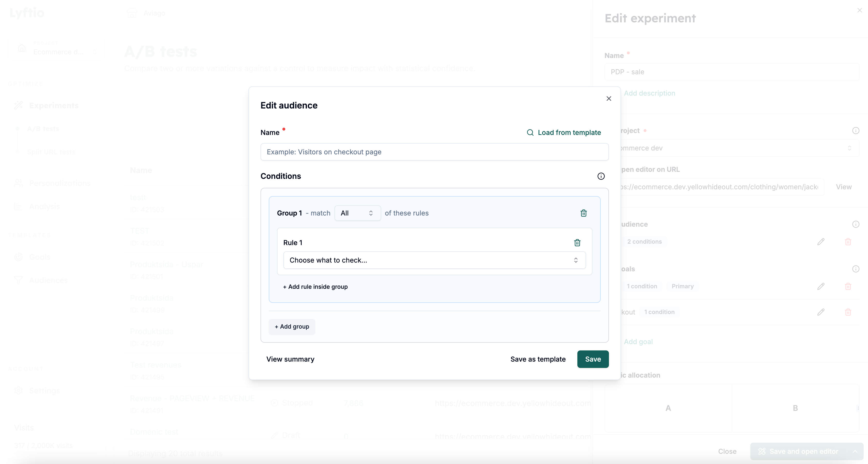Screen dimensions: 868x464
Task: Click the Close button in Edit experiment
Action: click(x=727, y=451)
